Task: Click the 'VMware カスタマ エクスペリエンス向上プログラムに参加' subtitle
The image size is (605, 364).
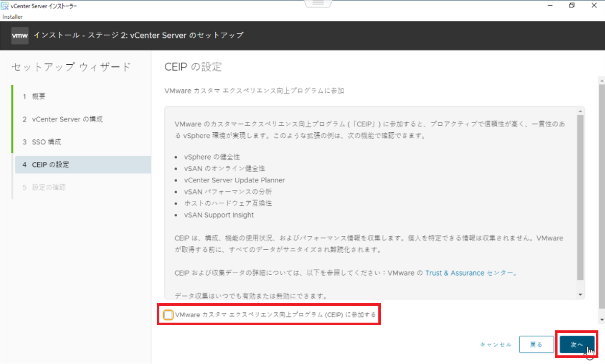Action: pyautogui.click(x=254, y=91)
